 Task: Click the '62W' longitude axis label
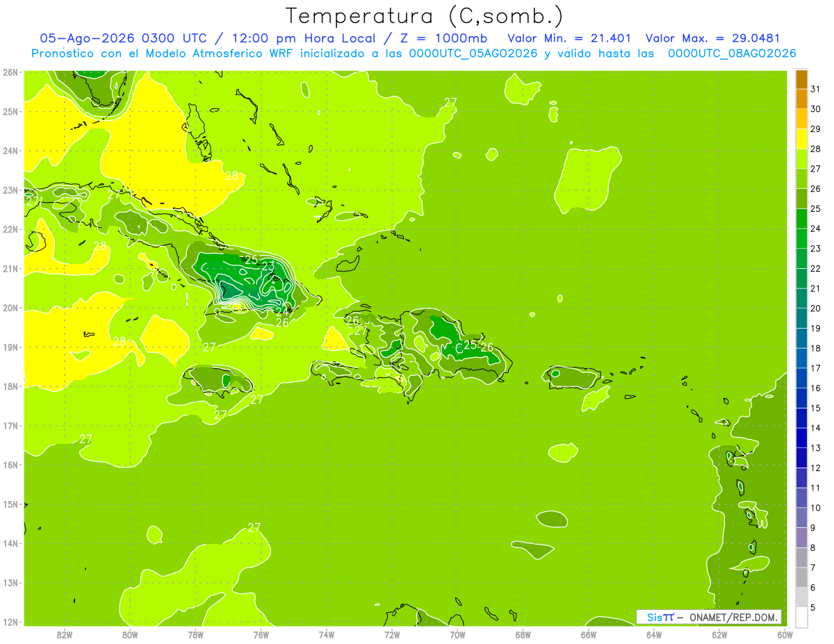(719, 634)
